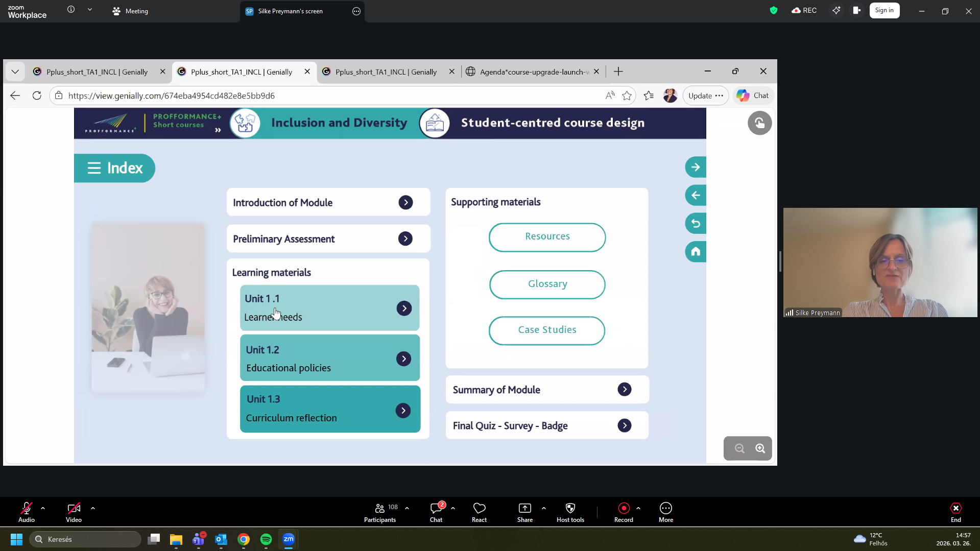This screenshot has width=980, height=551.
Task: Open the browser tab list chevron
Action: click(x=15, y=71)
